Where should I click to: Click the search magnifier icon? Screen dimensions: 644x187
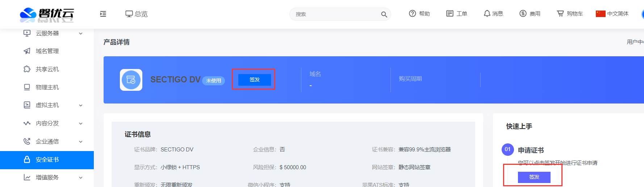(384, 14)
